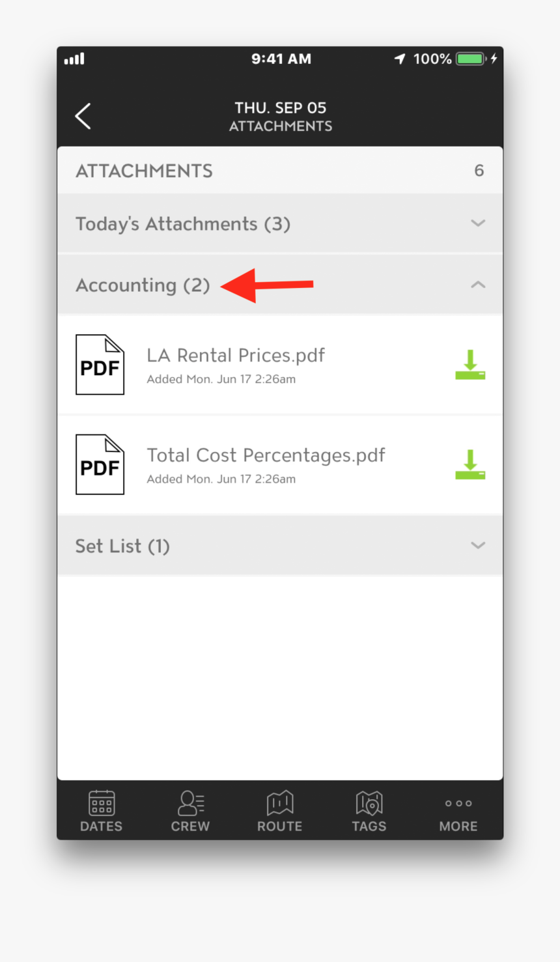560x962 pixels.
Task: Tap the Today's Attachments (3) header
Action: (x=183, y=224)
